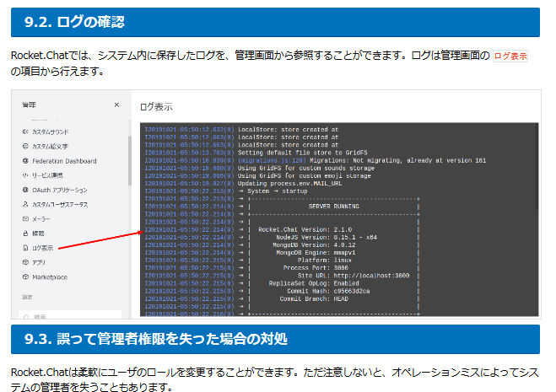
Task: Click the 9.2. ログの確認 heading
Action: pyautogui.click(x=74, y=22)
